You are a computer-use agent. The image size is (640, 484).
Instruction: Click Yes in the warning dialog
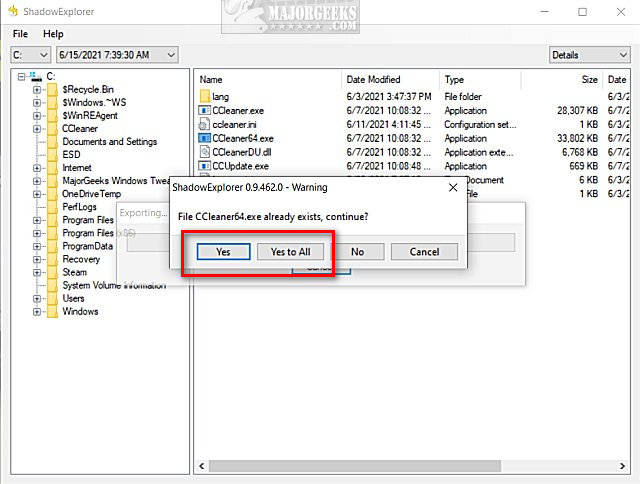point(223,252)
